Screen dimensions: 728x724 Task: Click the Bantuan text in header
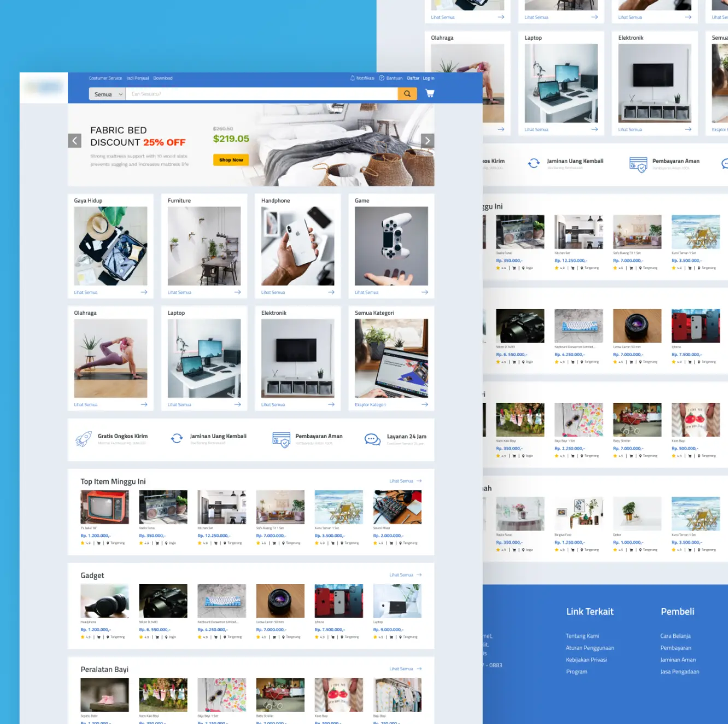(394, 78)
